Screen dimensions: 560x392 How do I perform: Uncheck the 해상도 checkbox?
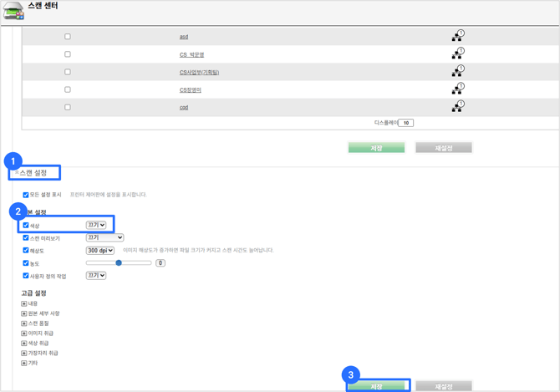(x=26, y=250)
